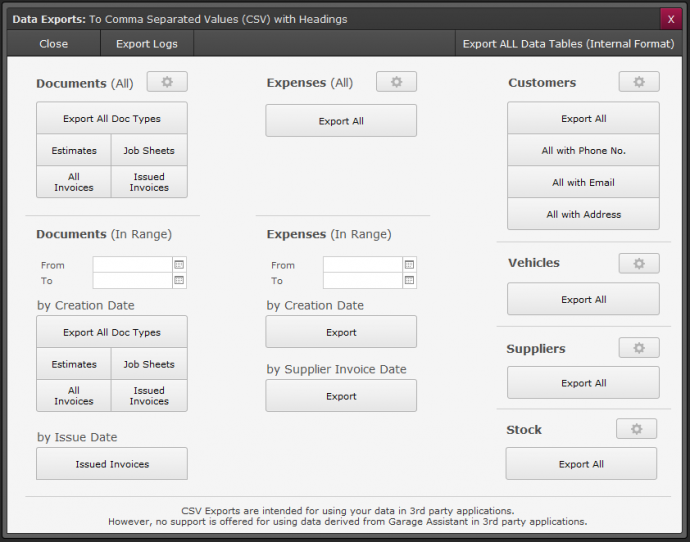Click the Close menu item
The image size is (690, 542).
click(x=54, y=44)
